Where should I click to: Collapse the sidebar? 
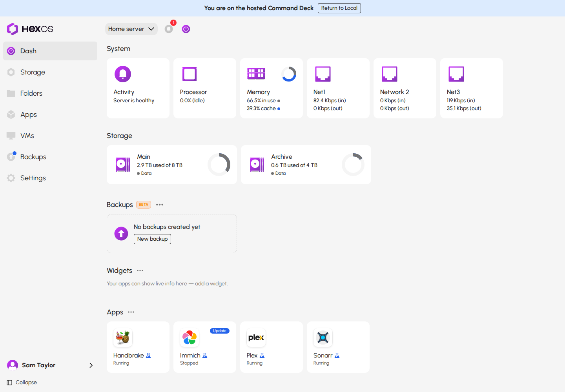22,383
